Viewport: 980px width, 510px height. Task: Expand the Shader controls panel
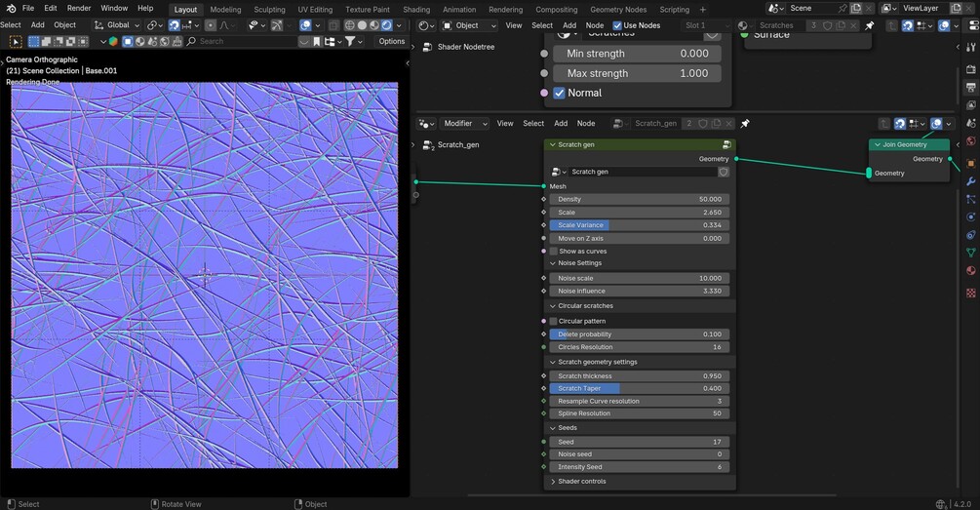(x=581, y=481)
